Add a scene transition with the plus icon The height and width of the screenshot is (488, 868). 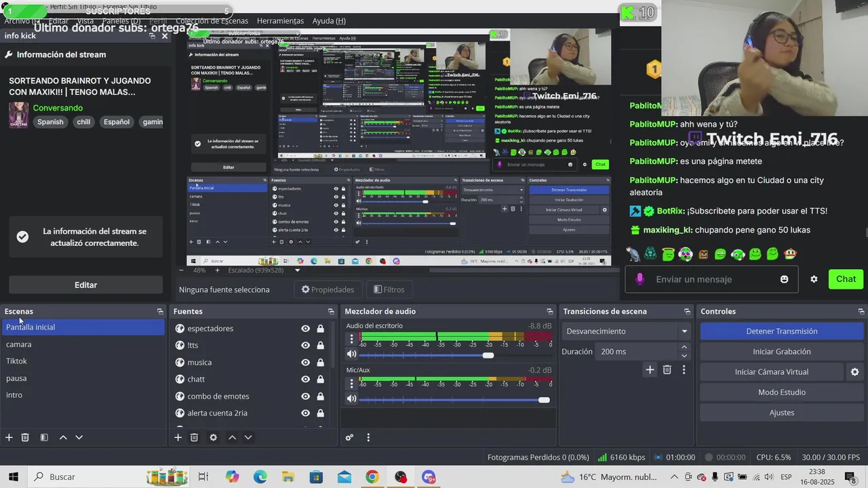[x=650, y=369]
